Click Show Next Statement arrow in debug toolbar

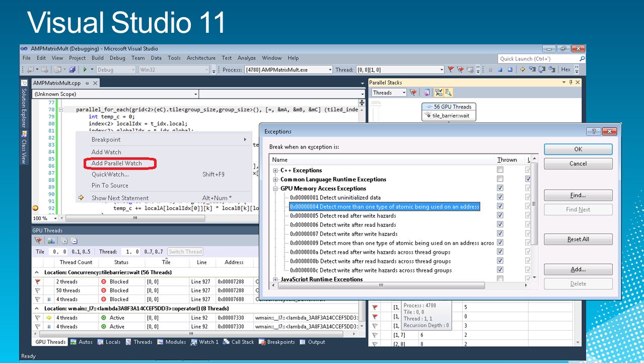coord(523,70)
